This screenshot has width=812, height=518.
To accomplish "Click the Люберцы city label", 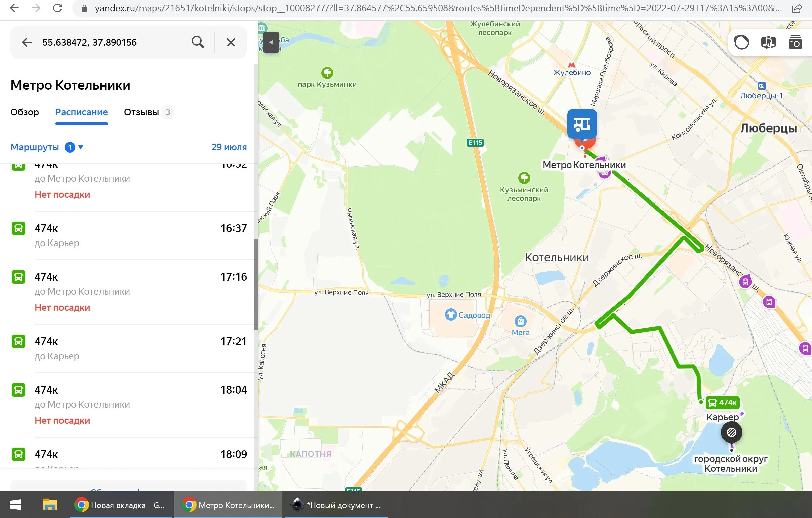I will (x=769, y=128).
